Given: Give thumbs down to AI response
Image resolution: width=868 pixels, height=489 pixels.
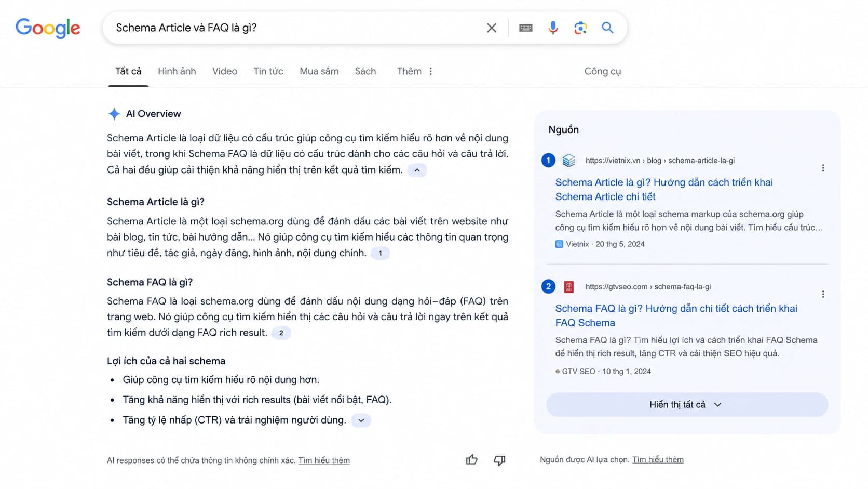Looking at the screenshot, I should coord(499,460).
